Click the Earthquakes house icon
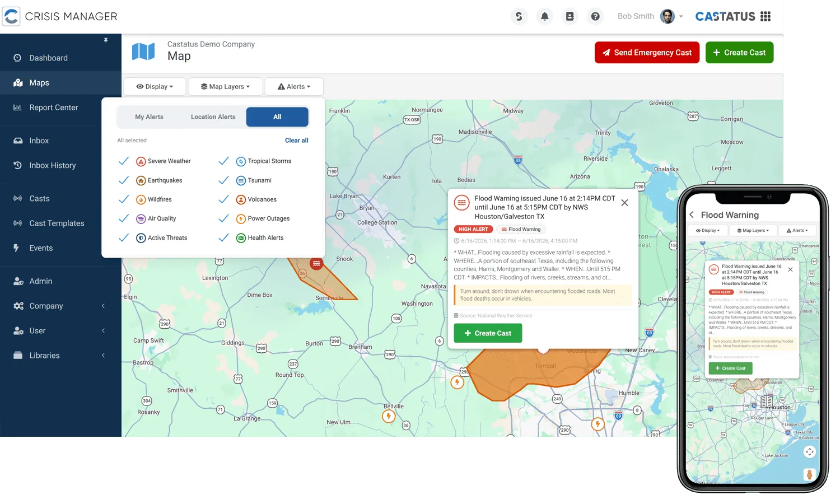The image size is (840, 504). click(x=141, y=180)
